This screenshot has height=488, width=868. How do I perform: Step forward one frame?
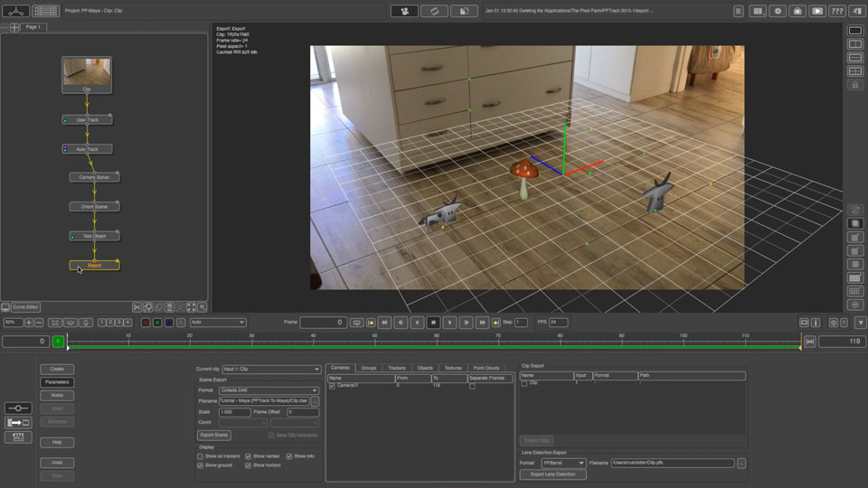point(467,322)
